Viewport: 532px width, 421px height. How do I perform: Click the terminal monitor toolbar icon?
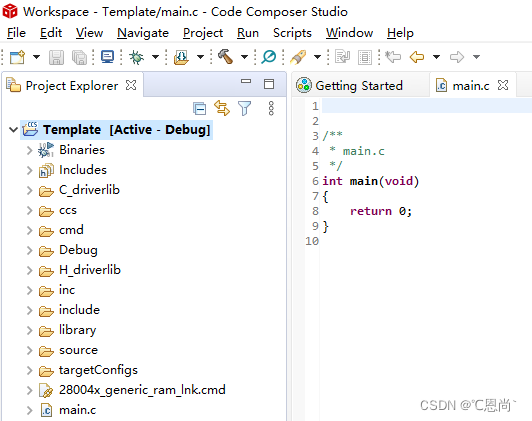coord(108,57)
